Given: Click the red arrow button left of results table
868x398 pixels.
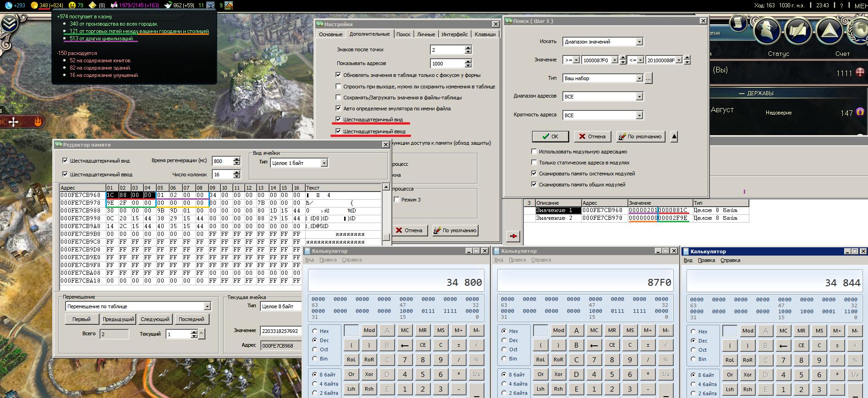Looking at the screenshot, I should 513,236.
